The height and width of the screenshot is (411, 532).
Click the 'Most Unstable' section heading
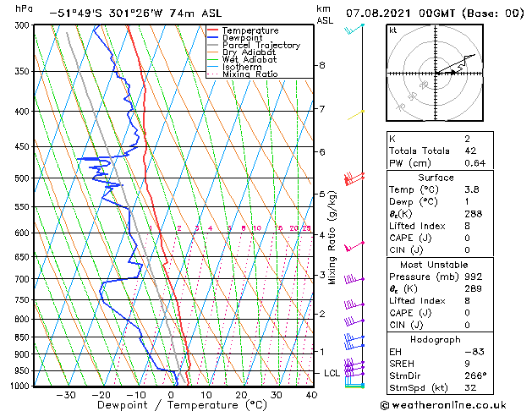click(434, 265)
